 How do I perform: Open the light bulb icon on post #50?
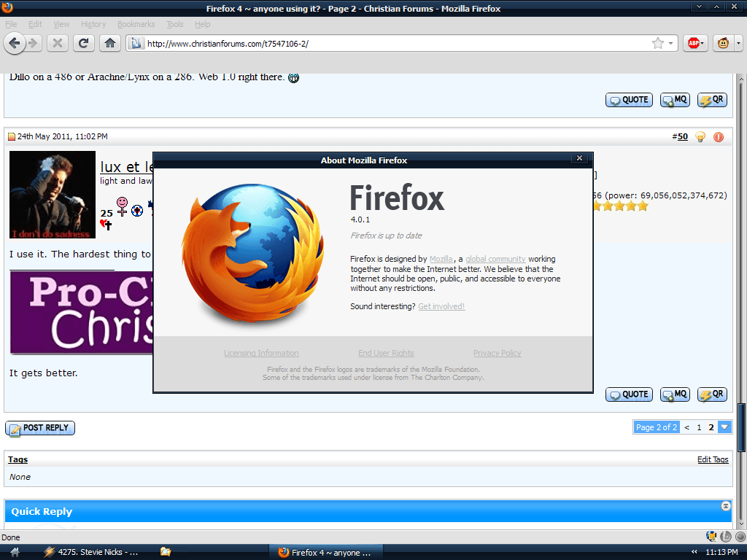[x=700, y=137]
